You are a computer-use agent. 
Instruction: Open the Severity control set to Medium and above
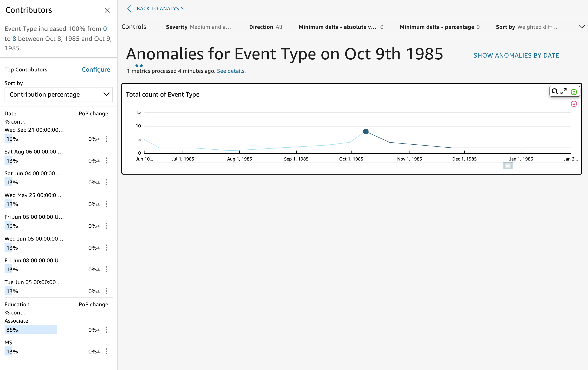(x=198, y=27)
